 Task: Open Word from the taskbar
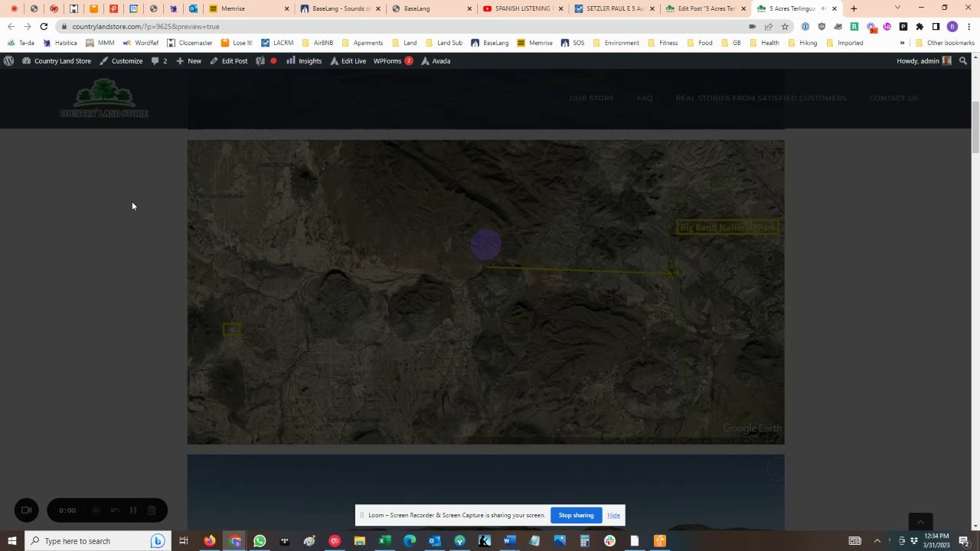pos(509,541)
